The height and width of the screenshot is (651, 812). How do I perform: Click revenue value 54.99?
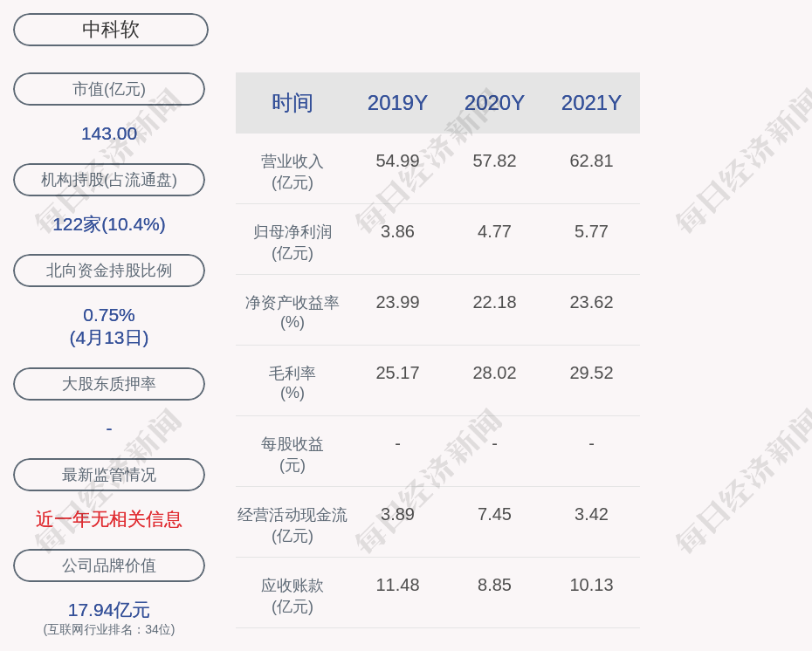398,161
